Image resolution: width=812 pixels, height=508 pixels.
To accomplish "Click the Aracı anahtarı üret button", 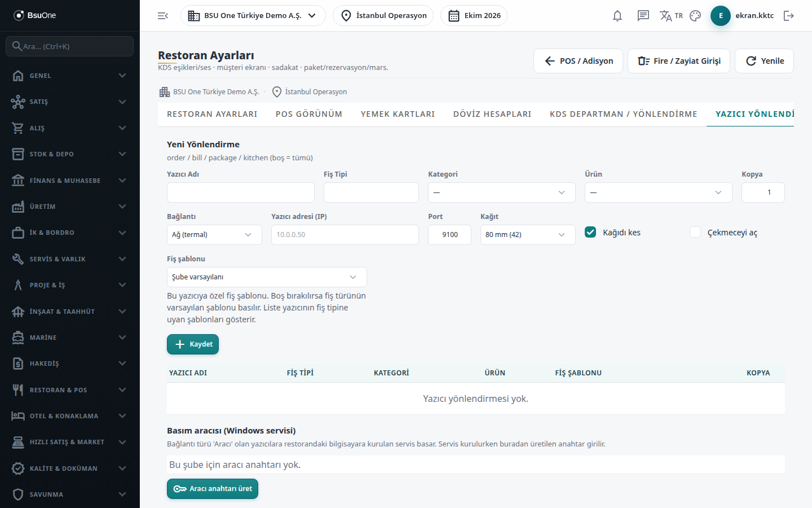I will tap(213, 489).
